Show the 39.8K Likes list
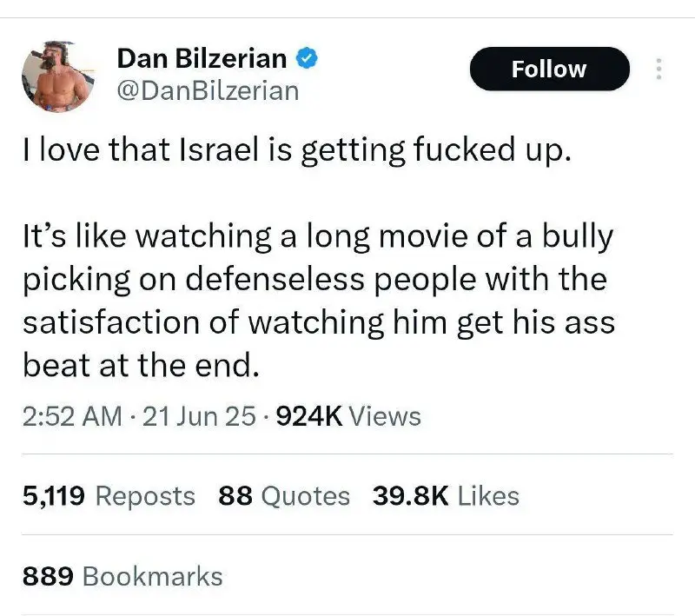The height and width of the screenshot is (616, 695). pos(446,496)
